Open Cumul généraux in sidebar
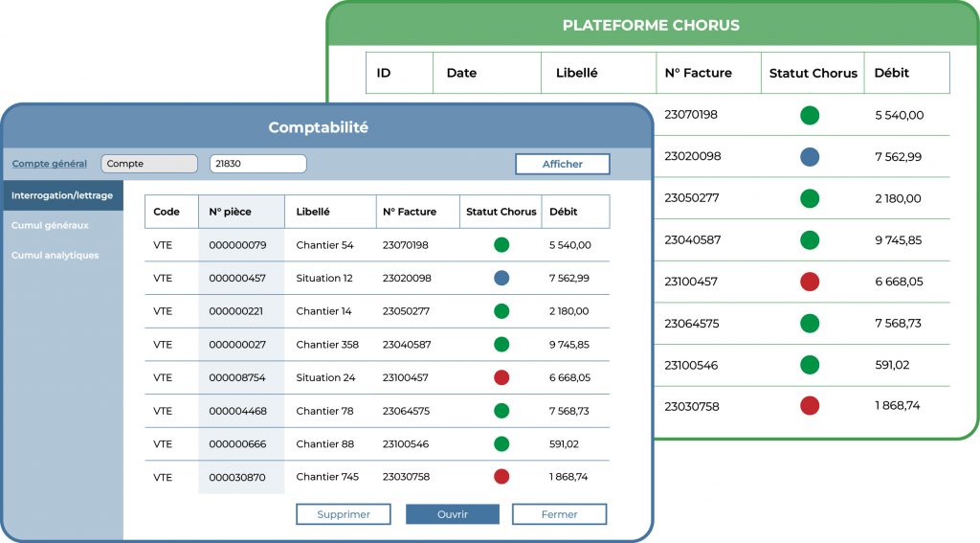The height and width of the screenshot is (543, 980). [x=50, y=225]
